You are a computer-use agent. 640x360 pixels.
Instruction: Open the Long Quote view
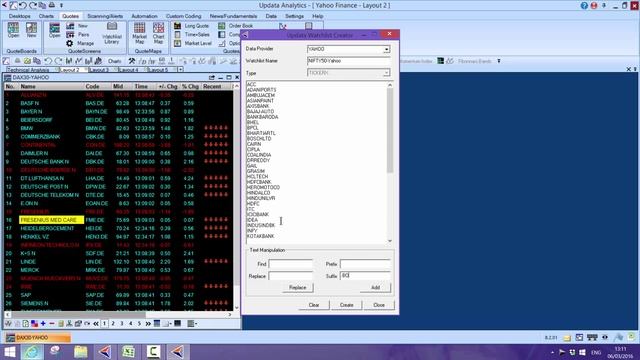point(192,26)
